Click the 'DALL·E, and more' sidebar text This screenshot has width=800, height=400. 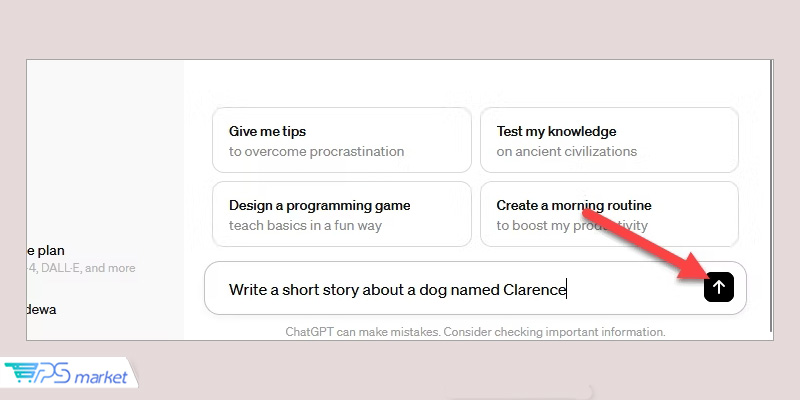(88, 268)
